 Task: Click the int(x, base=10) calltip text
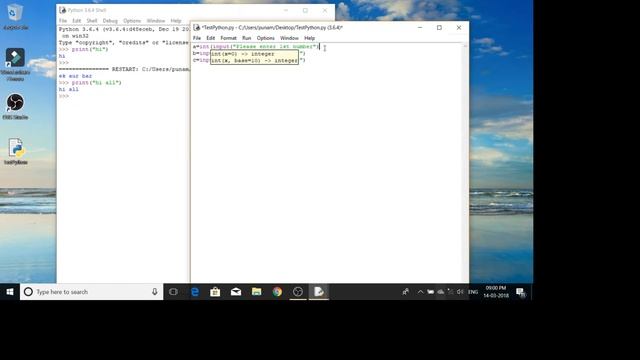pyautogui.click(x=254, y=60)
